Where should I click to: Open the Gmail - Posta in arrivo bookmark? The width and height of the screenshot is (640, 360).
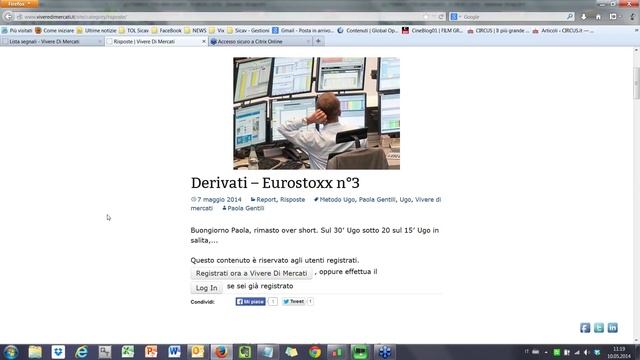point(303,31)
